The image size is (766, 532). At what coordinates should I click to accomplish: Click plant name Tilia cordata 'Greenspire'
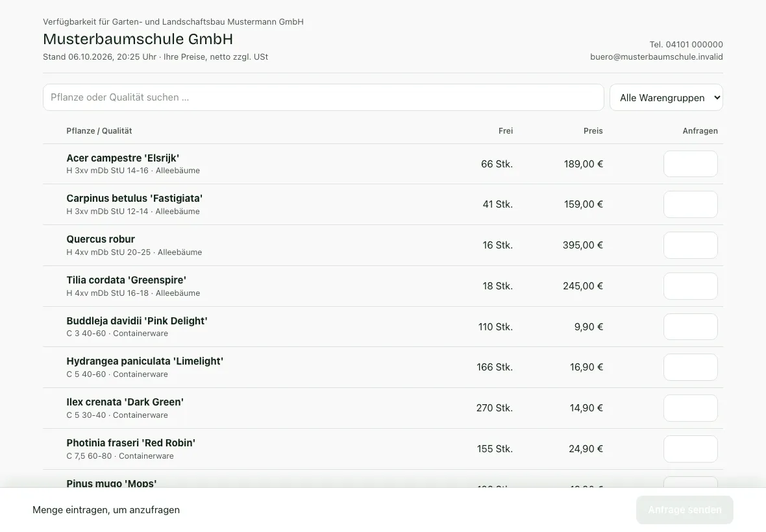[x=126, y=280]
